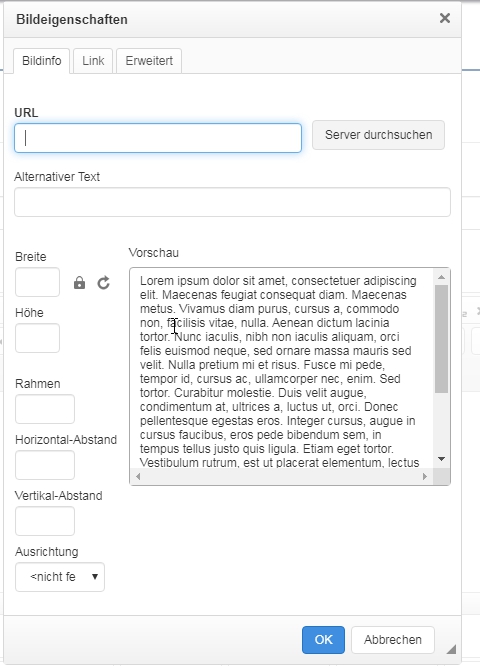Confirm with the OK button
This screenshot has height=666, width=480.
pos(323,640)
